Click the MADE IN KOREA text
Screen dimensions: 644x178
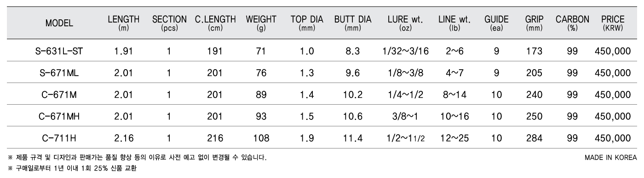point(610,158)
